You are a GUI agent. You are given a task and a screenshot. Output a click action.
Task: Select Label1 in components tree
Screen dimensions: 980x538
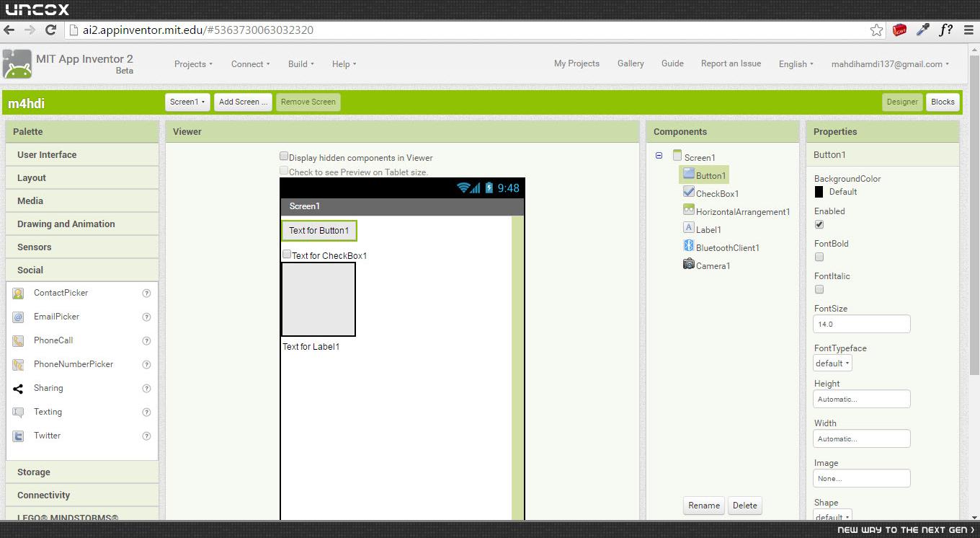(702, 229)
